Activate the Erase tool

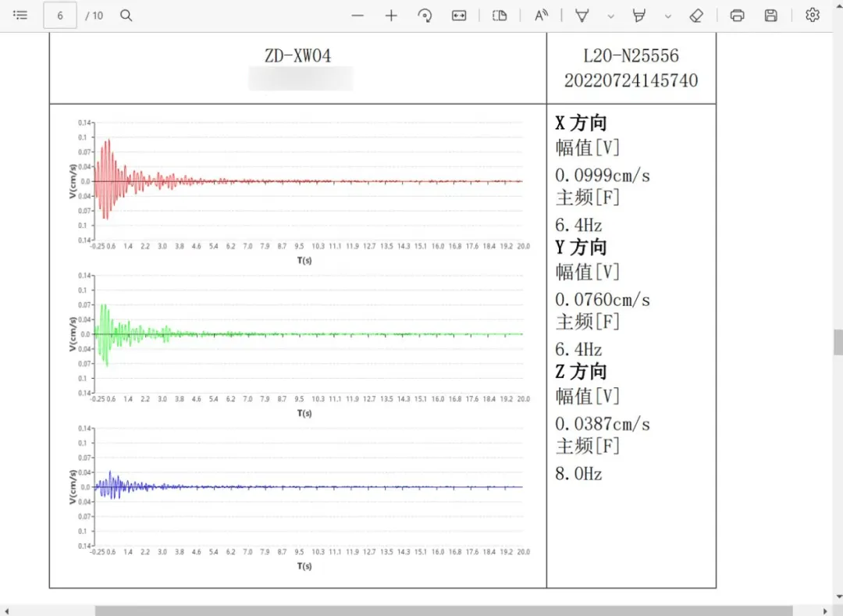point(697,16)
